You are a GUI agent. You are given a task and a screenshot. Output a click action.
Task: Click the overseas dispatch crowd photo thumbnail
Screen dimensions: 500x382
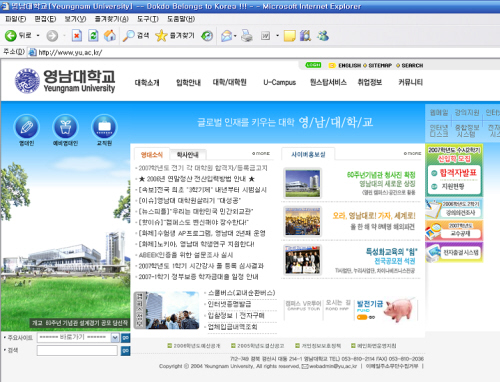click(303, 222)
